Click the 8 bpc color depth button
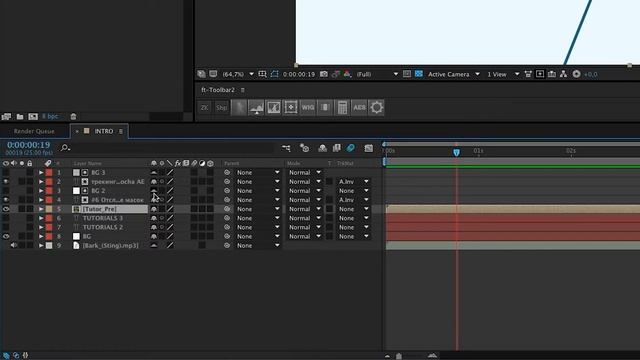The image size is (640, 360). (x=50, y=117)
